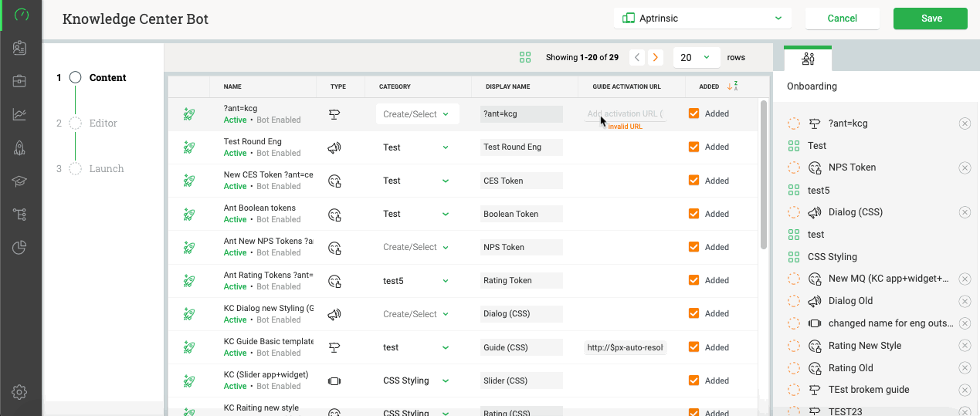980x416 pixels.
Task: Open category dropdown for Ant New NPS Tokens row
Action: (417, 247)
